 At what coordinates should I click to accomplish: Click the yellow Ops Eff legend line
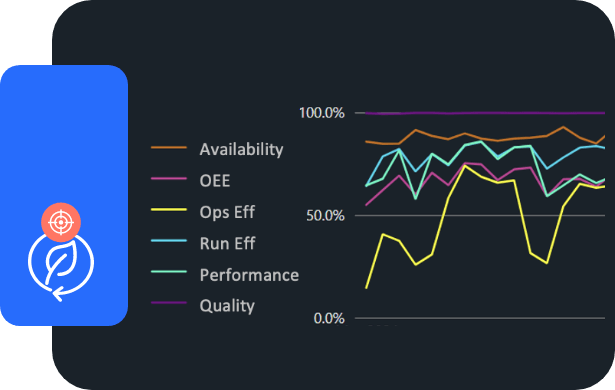pyautogui.click(x=169, y=210)
